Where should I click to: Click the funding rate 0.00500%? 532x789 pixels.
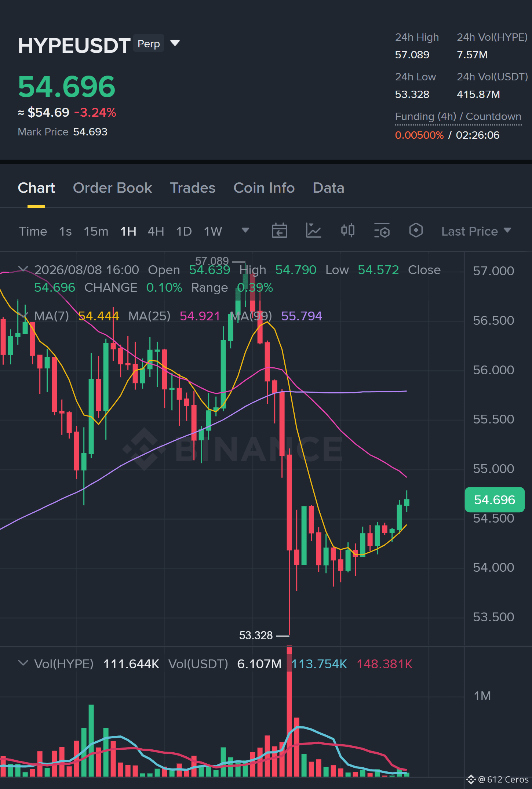click(419, 135)
